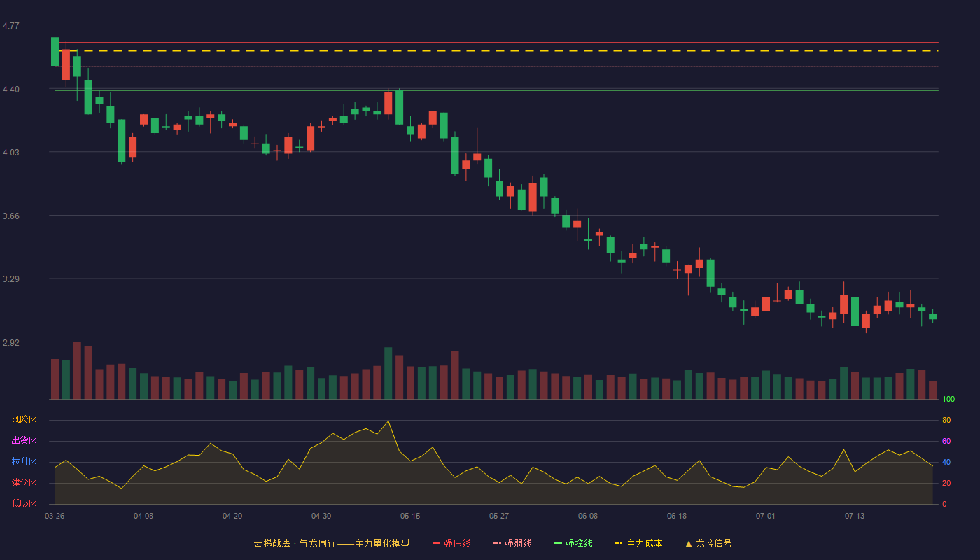Image resolution: width=980 pixels, height=560 pixels.
Task: Click the 80 indicator scale label
Action: pos(946,420)
